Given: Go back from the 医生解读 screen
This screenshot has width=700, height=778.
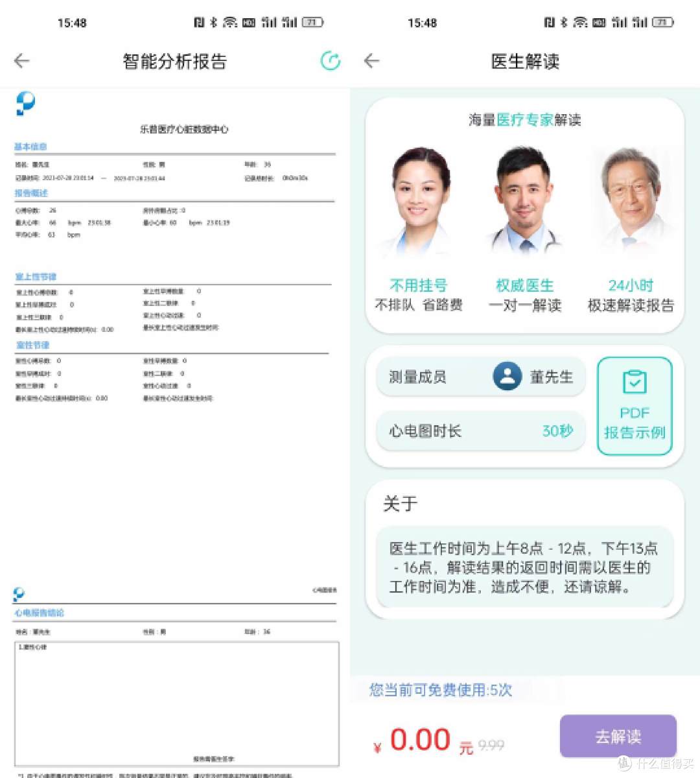Looking at the screenshot, I should click(x=371, y=61).
